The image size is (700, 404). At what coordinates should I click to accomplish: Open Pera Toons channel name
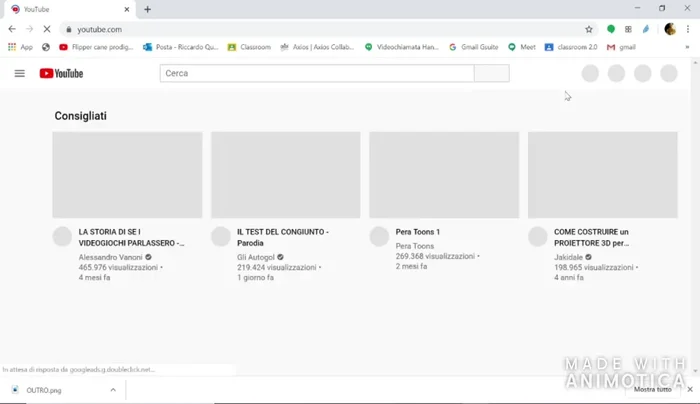[x=415, y=246]
